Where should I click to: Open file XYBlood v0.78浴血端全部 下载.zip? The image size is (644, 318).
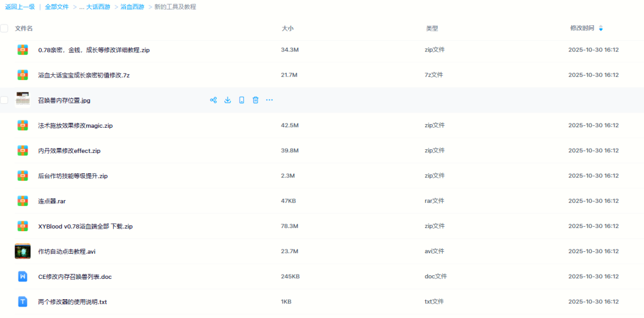85,226
